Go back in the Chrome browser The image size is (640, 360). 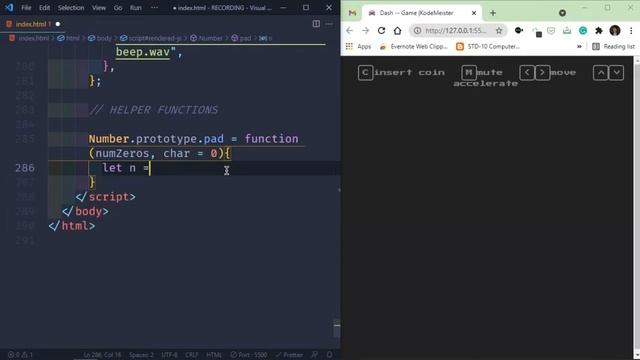[x=349, y=31]
